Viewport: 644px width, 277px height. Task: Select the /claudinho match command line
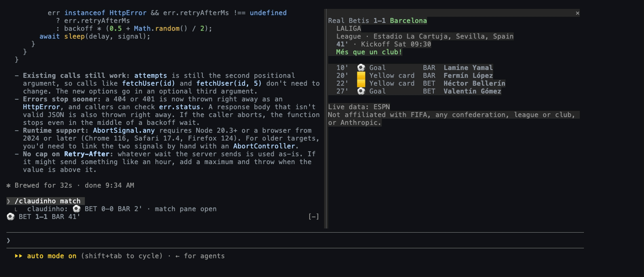click(46, 201)
